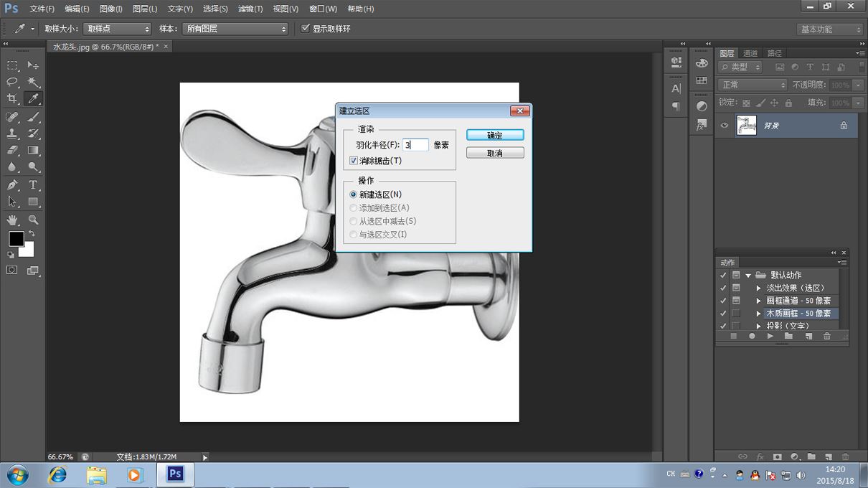The height and width of the screenshot is (488, 868).
Task: Select the Pen tool
Action: click(x=12, y=185)
